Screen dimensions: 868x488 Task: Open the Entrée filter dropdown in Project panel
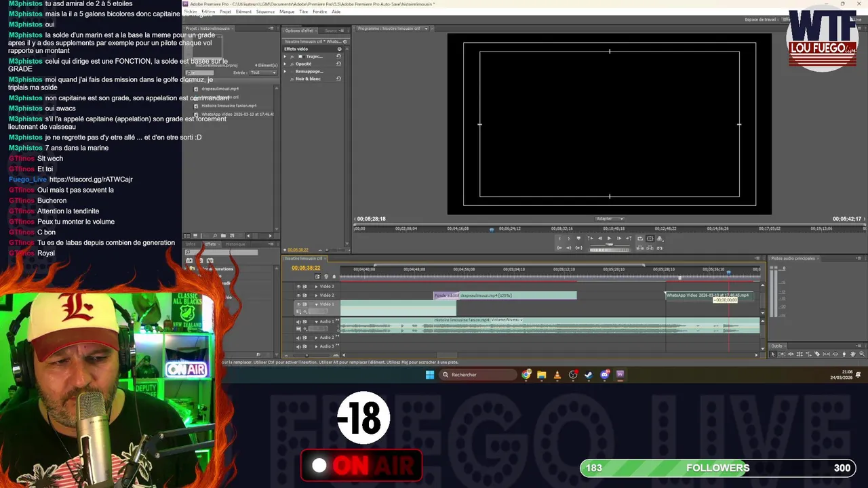263,73
